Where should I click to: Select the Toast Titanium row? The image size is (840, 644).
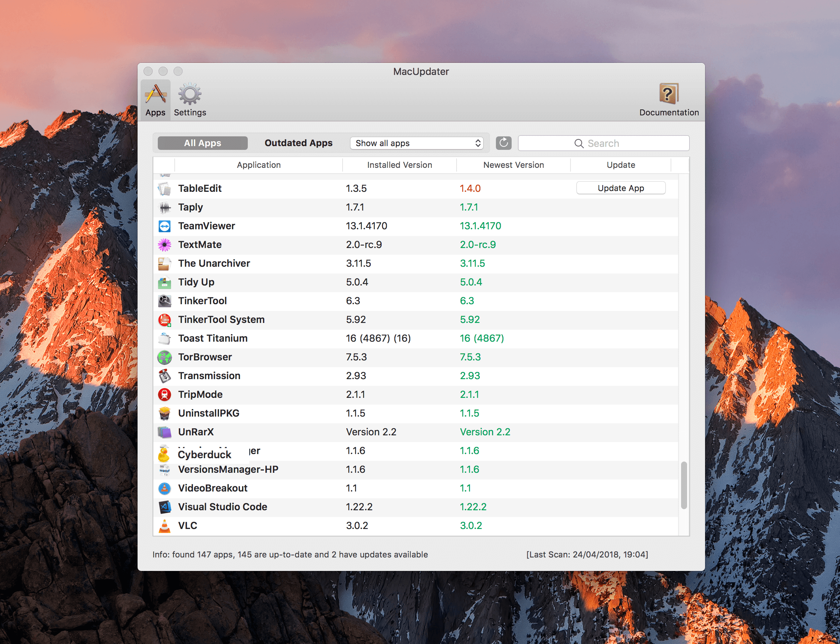(213, 338)
